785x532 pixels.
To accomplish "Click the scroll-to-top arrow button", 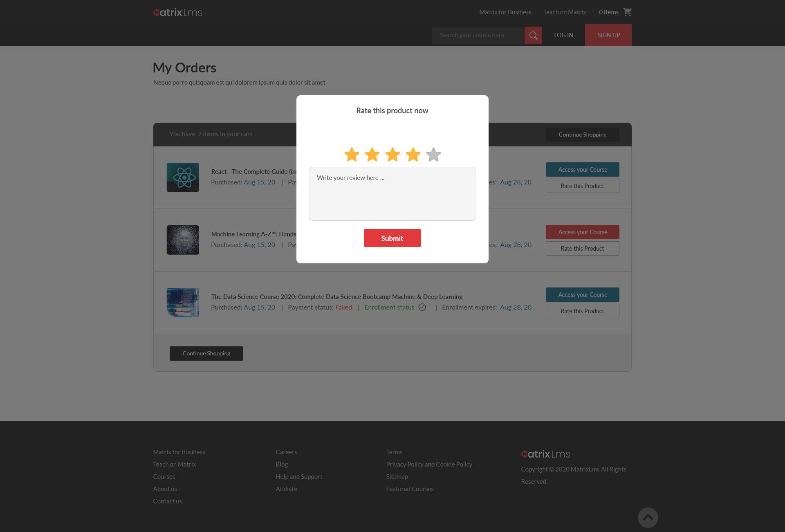I will pos(648,518).
